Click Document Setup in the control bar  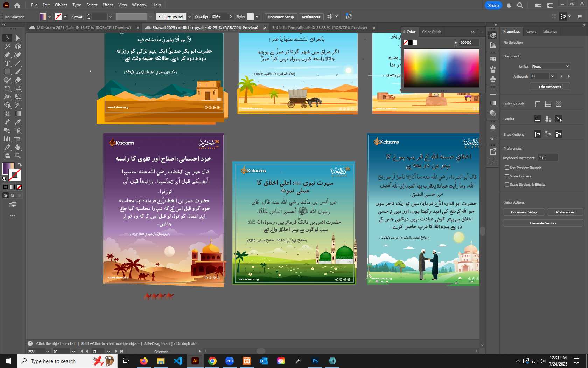(x=281, y=17)
